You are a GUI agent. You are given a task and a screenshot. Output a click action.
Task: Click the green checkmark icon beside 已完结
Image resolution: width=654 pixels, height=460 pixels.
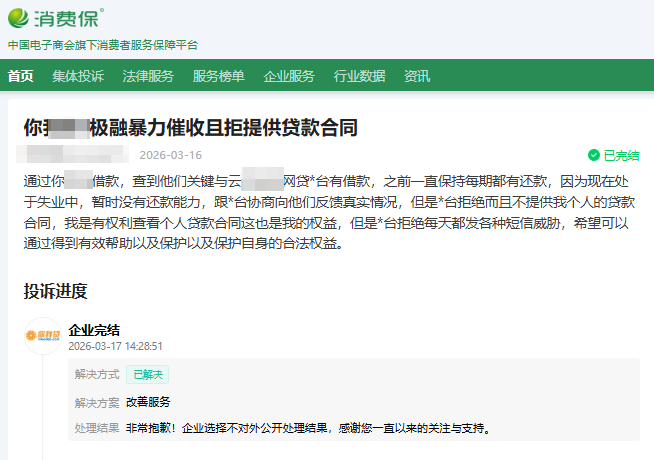(594, 156)
